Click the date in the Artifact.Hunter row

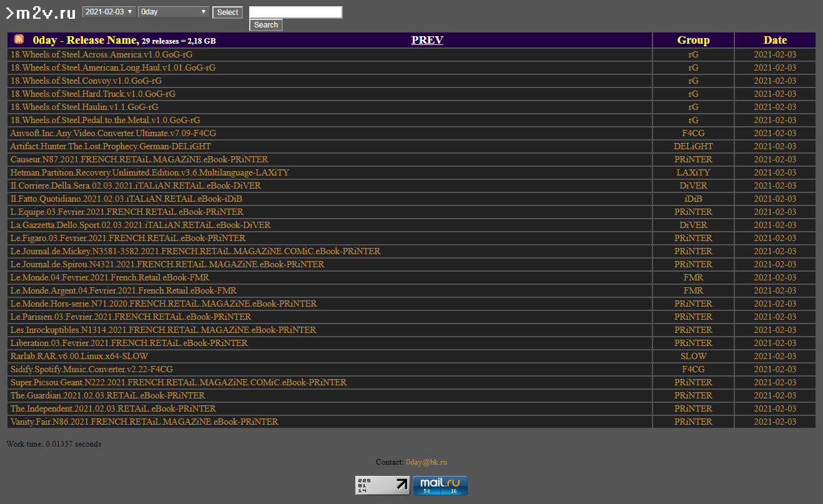click(x=775, y=146)
